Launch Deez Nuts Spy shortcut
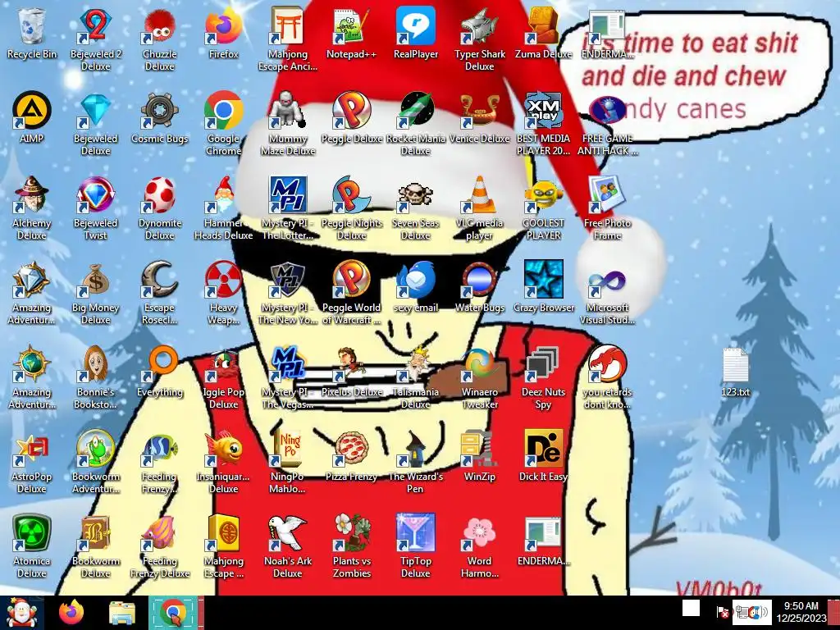 pos(543,377)
